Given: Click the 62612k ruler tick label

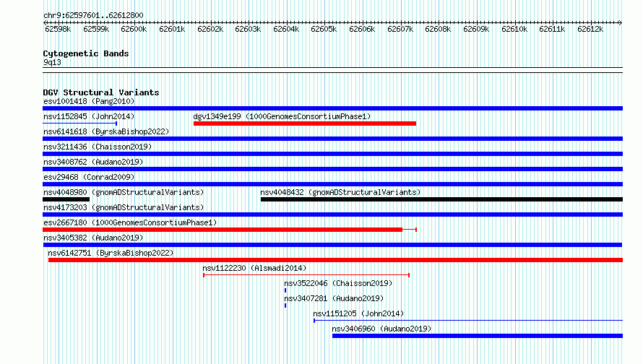Looking at the screenshot, I should click(x=590, y=29).
